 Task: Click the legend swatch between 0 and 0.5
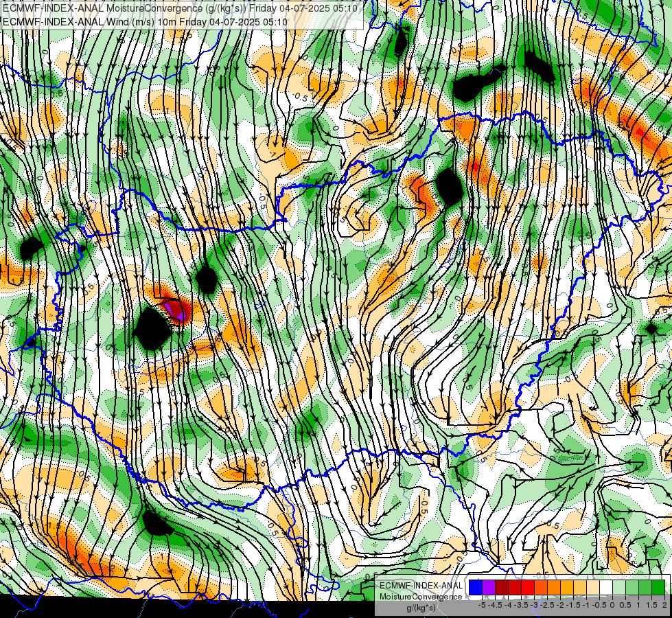point(619,587)
